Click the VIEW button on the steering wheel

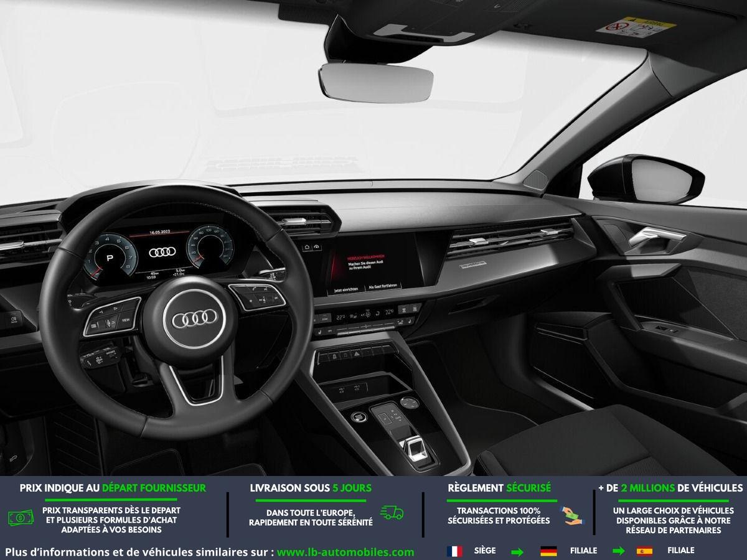[126, 320]
